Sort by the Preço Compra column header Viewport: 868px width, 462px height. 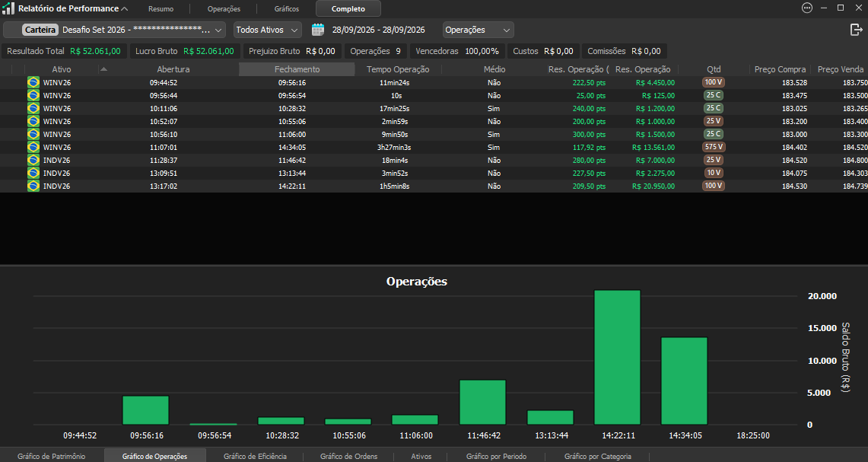tap(780, 69)
